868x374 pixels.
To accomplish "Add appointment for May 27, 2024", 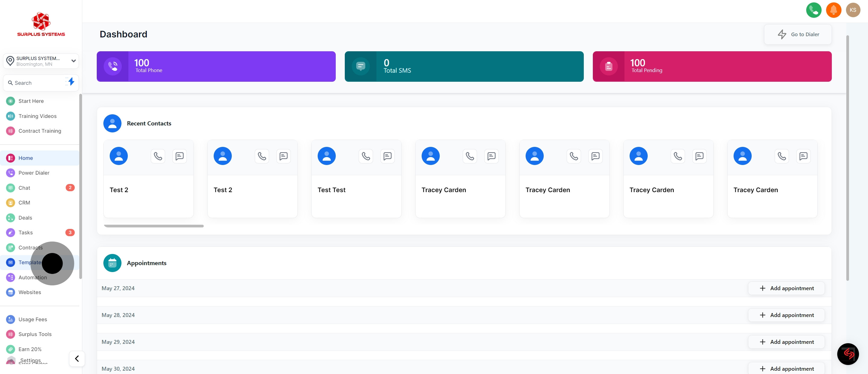I will [786, 288].
